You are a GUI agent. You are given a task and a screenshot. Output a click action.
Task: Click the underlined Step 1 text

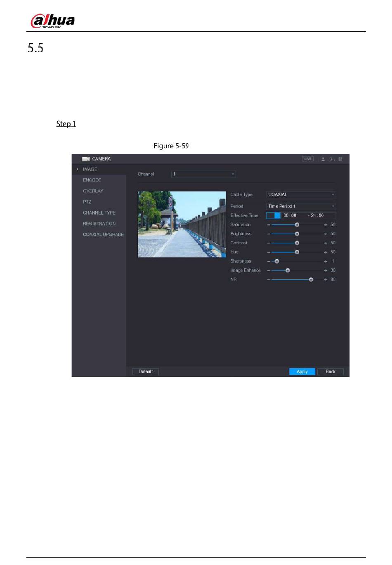pos(66,124)
